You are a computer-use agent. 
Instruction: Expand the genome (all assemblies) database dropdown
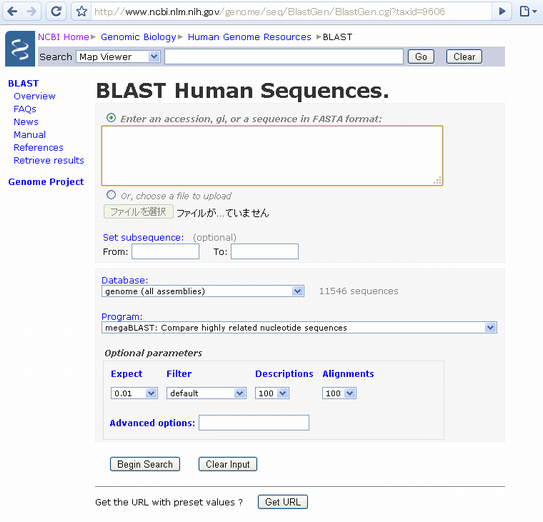pos(203,291)
